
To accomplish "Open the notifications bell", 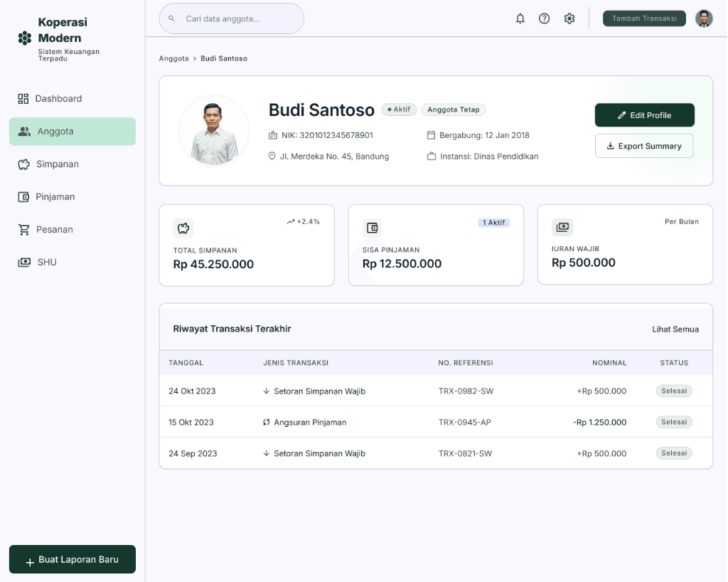I will tap(520, 18).
